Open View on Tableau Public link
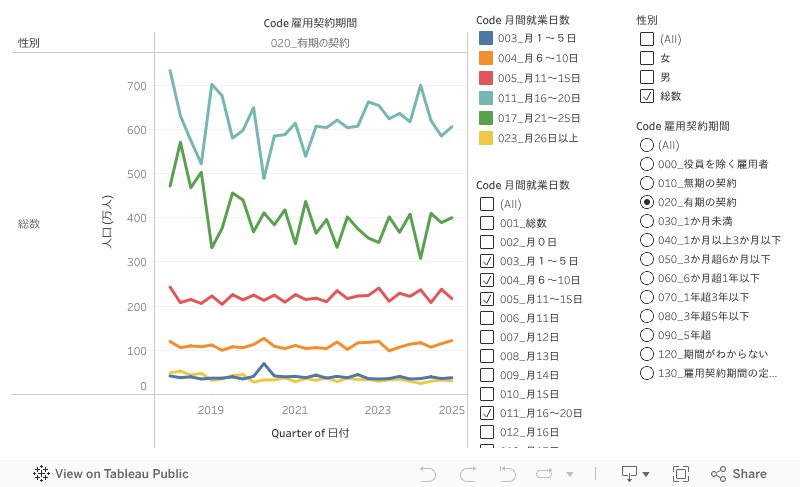This screenshot has height=487, width=800. coord(121,474)
